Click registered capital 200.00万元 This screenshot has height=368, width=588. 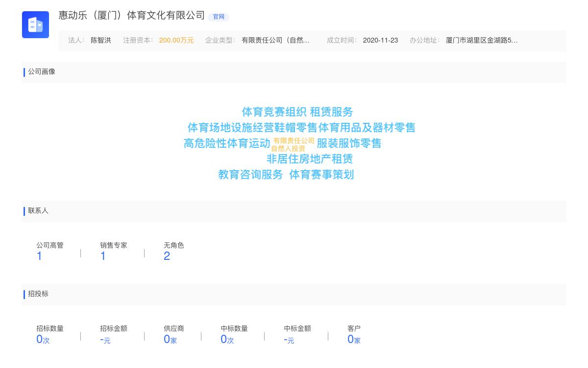coord(176,41)
